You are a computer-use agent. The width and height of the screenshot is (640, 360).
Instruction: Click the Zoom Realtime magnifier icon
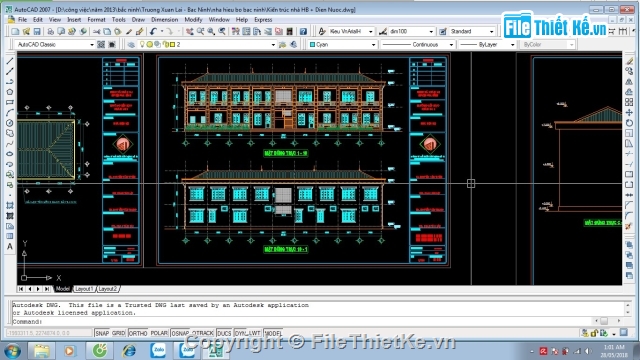point(200,31)
